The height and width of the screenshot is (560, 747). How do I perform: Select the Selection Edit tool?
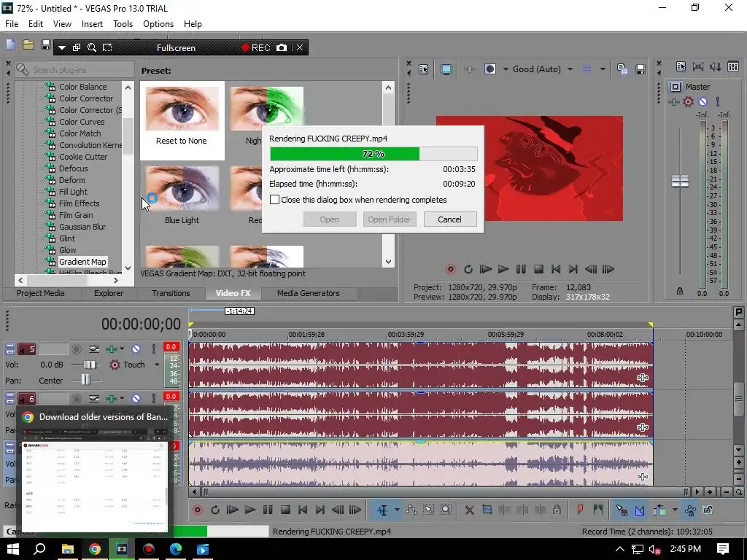click(x=428, y=510)
